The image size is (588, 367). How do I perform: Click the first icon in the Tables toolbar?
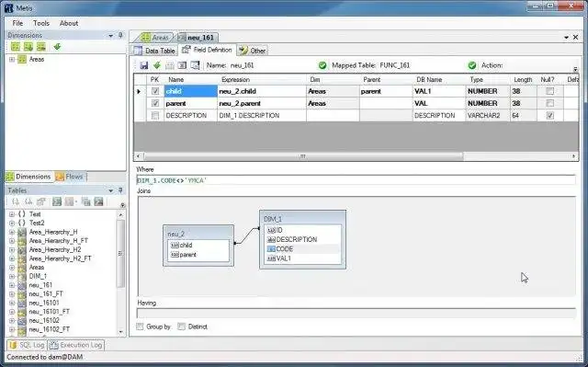[16, 201]
